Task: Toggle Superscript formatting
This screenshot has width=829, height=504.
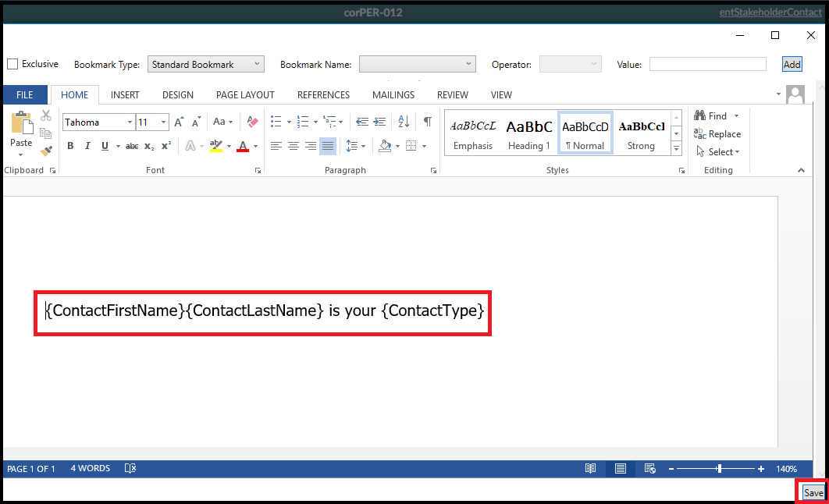Action: coord(166,146)
